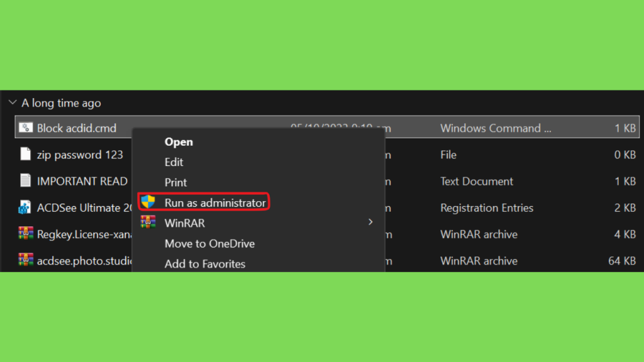Run the file as administrator

(x=215, y=202)
